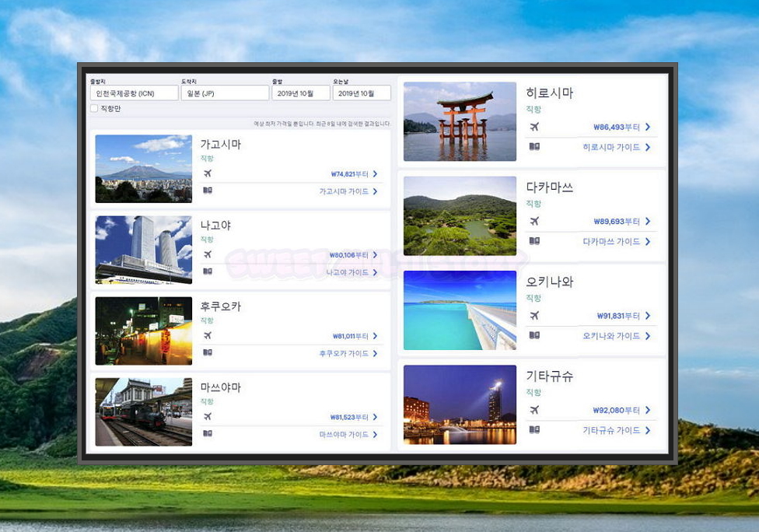Open the 나고야 가이드 link
Viewport: 759px width, 532px height.
tap(347, 272)
